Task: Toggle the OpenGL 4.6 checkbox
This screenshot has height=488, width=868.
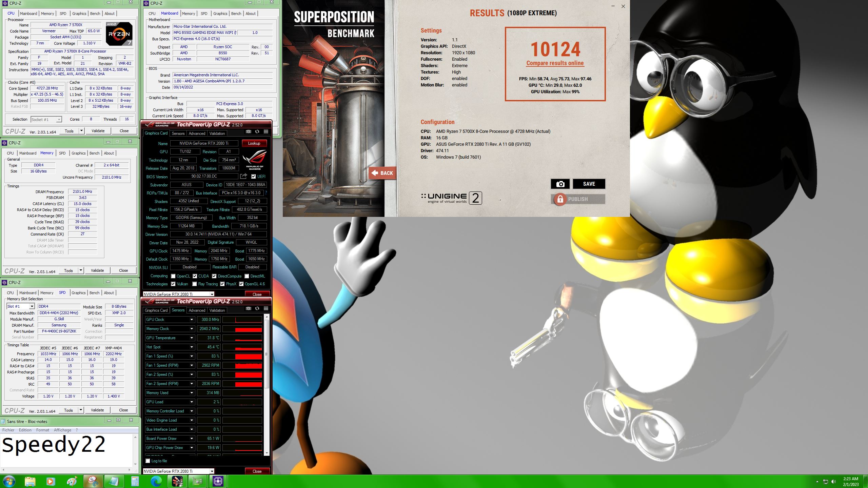Action: 241,284
